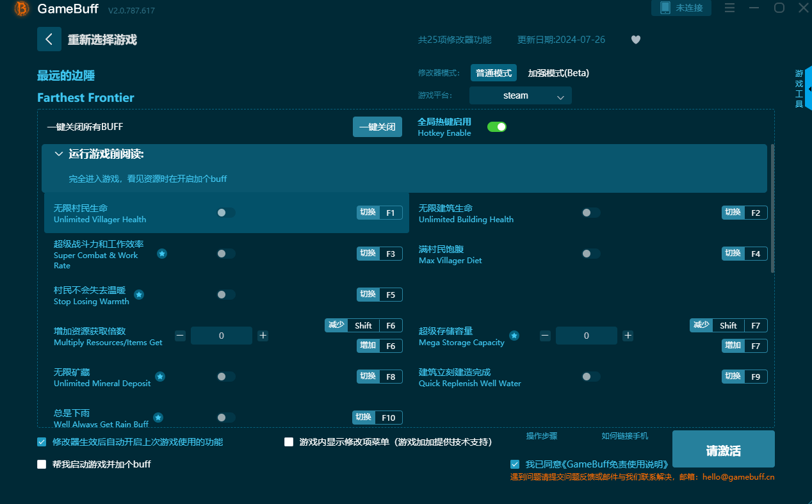Toggle Well Always Get Rain Buff switch
Viewport: 812px width, 504px height.
tap(226, 418)
